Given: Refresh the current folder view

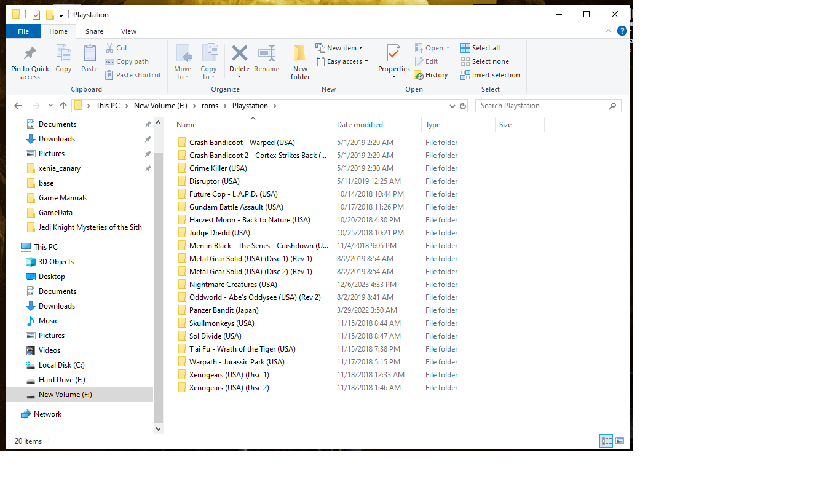Looking at the screenshot, I should point(463,106).
